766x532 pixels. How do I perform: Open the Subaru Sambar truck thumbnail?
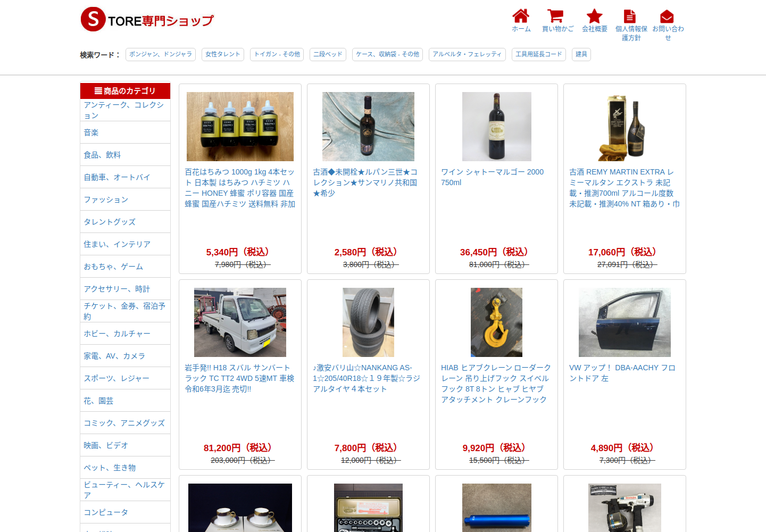(x=240, y=322)
